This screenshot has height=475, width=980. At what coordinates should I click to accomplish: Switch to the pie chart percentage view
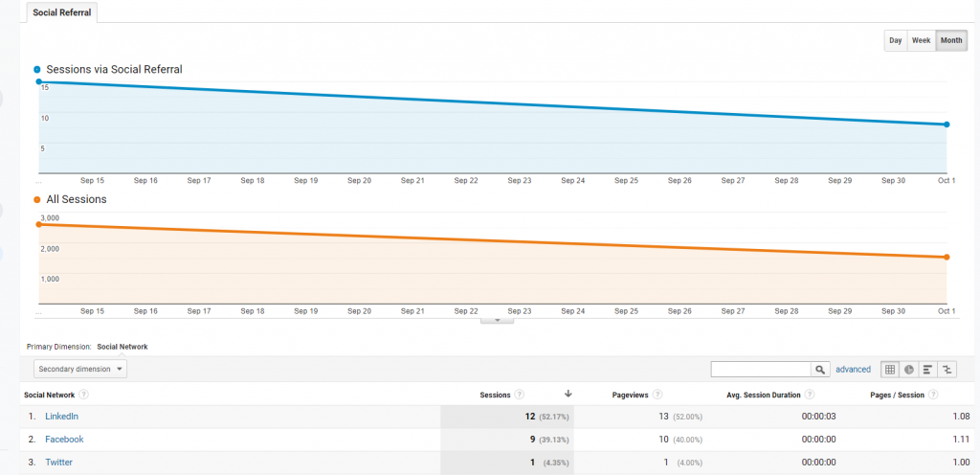pyautogui.click(x=909, y=370)
